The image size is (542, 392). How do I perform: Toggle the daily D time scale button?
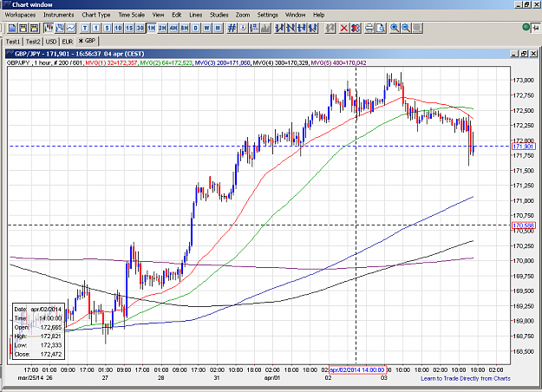(196, 28)
